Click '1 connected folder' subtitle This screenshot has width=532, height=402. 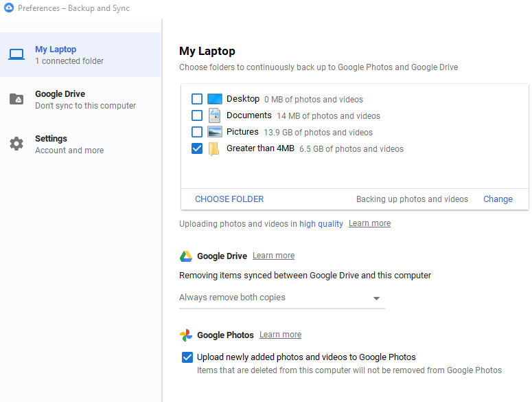coord(69,61)
